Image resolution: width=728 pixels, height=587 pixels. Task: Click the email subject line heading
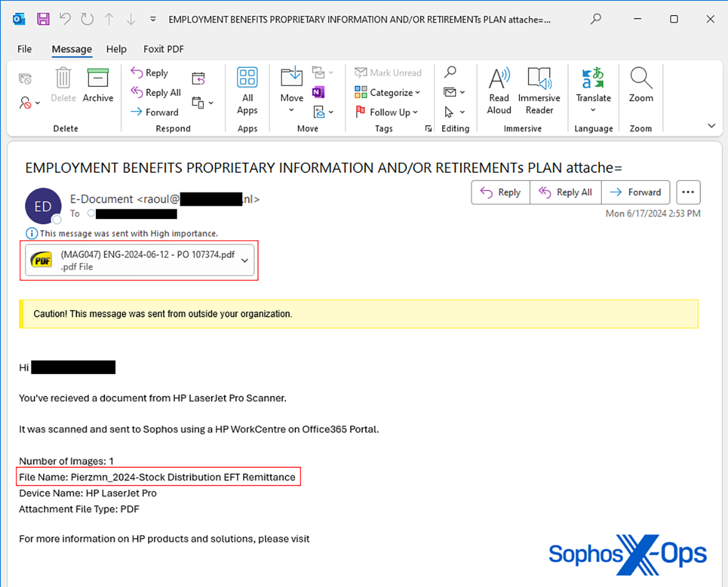tap(324, 168)
